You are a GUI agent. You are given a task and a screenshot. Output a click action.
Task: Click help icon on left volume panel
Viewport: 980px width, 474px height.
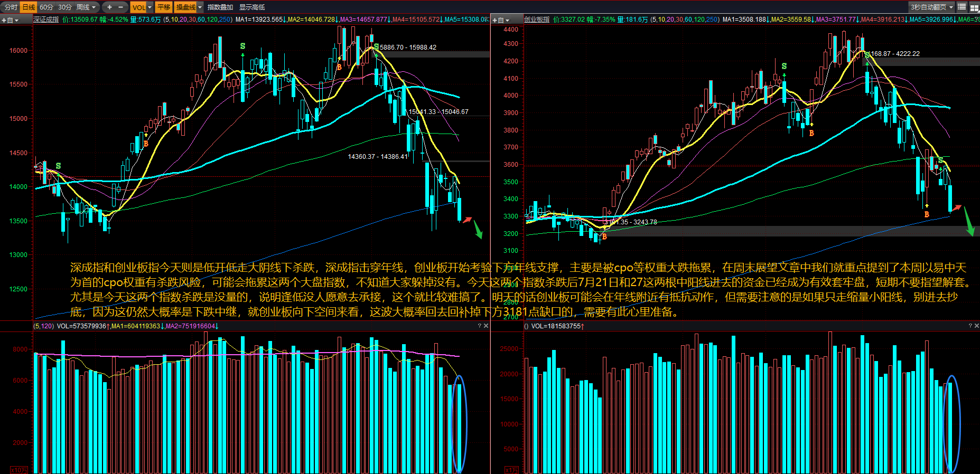click(479, 326)
